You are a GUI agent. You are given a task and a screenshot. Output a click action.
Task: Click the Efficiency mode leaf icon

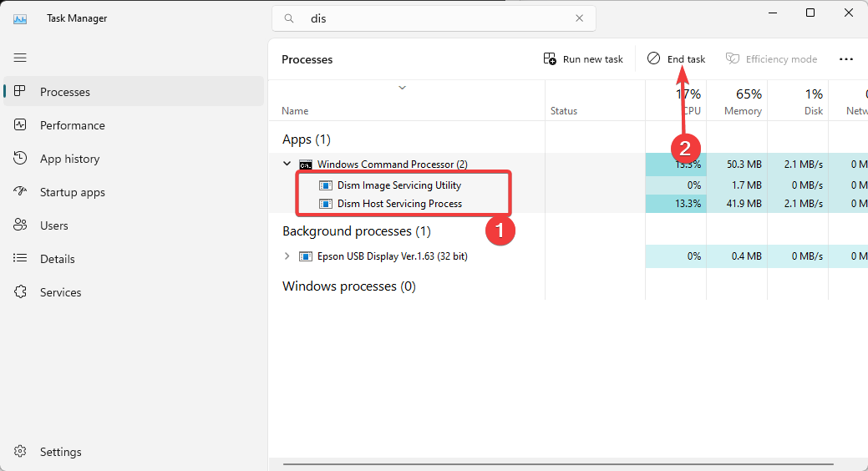[733, 58]
